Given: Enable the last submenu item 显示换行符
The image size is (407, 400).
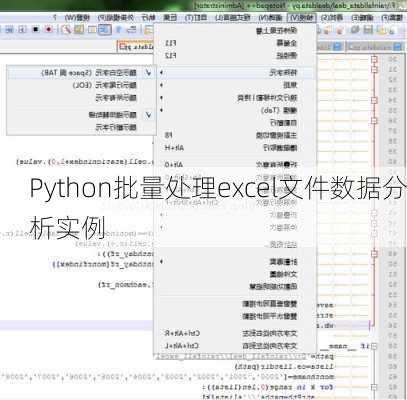Looking at the screenshot, I should tap(81, 127).
